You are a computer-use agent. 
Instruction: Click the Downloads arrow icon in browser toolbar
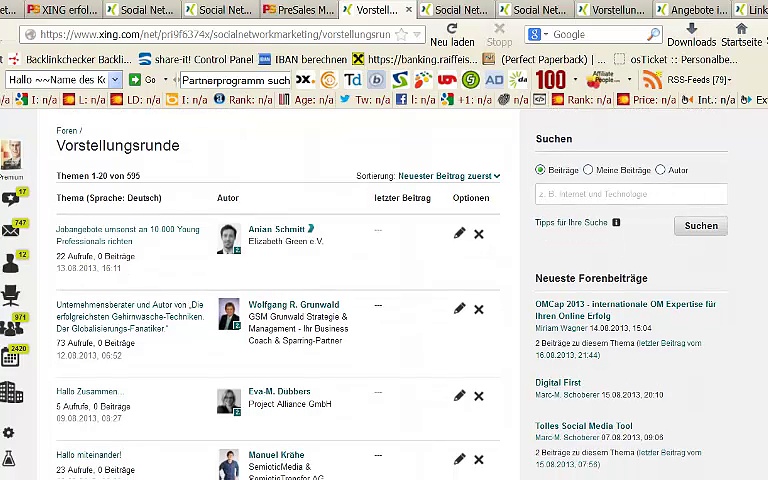691,29
